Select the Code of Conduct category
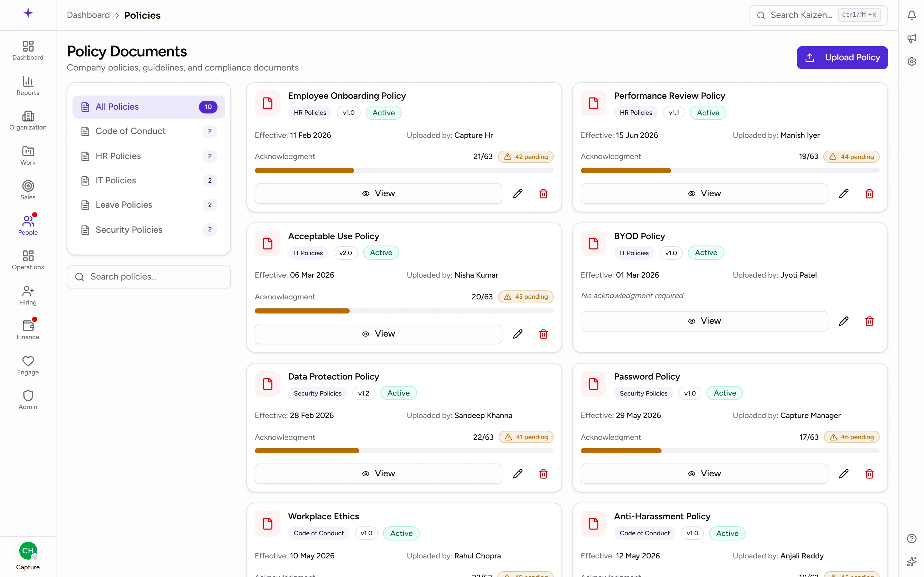This screenshot has width=924, height=577. [149, 131]
